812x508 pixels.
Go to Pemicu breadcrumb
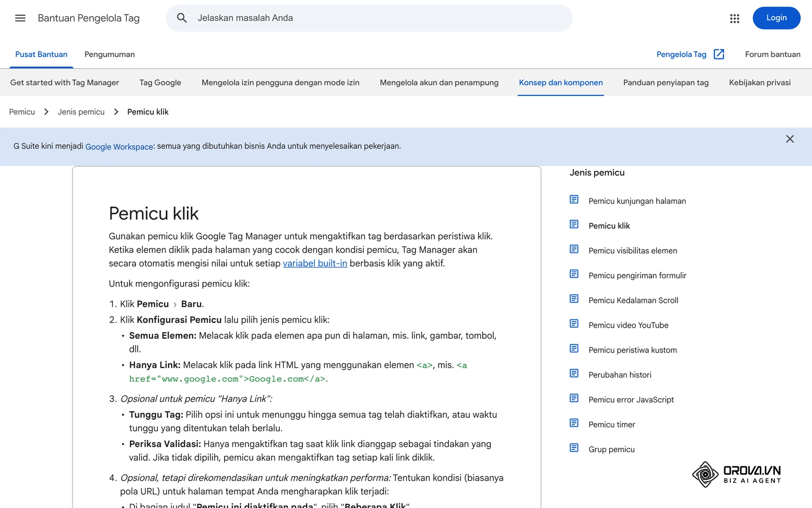pyautogui.click(x=22, y=112)
